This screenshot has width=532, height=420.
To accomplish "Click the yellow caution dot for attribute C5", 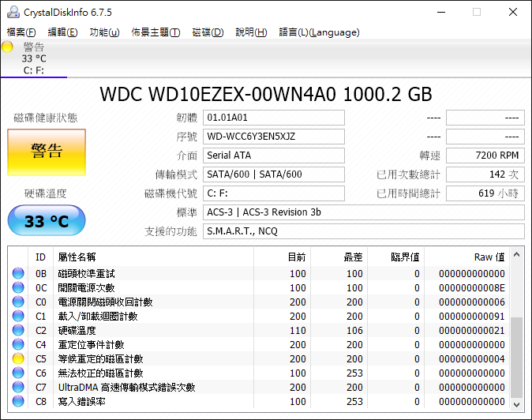I will click(18, 359).
